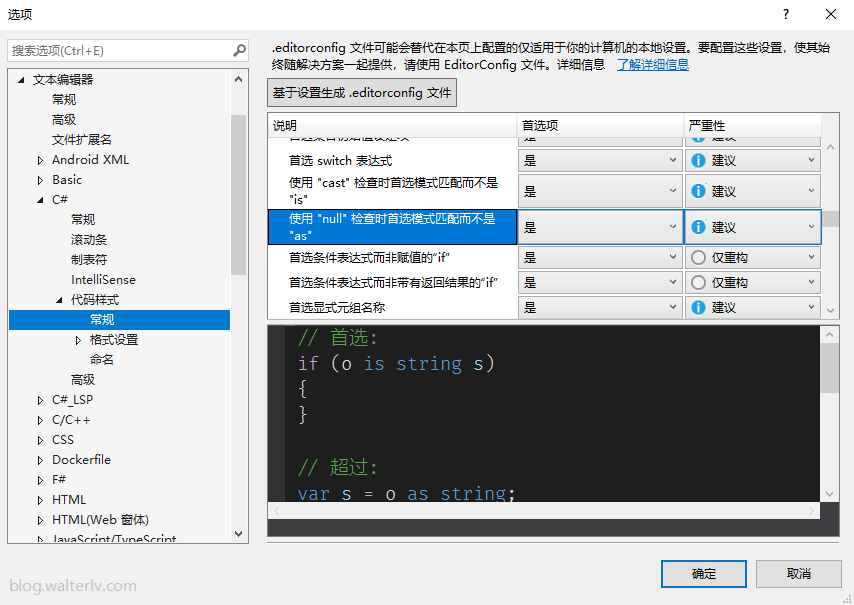Image resolution: width=854 pixels, height=605 pixels.
Task: Click the 说明 column header
Action: click(392, 126)
